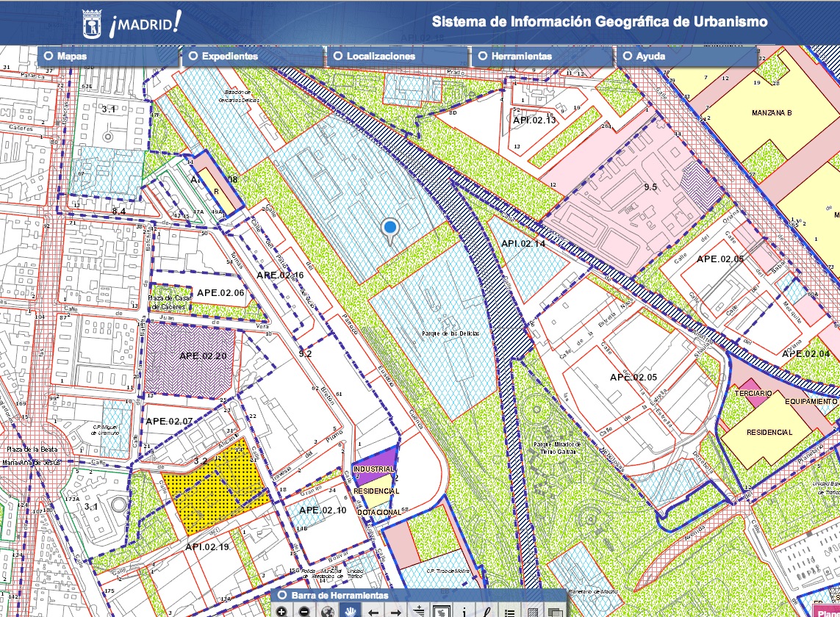Click the INDUSTRIAL purple parcel label
The image size is (840, 617).
tap(374, 469)
